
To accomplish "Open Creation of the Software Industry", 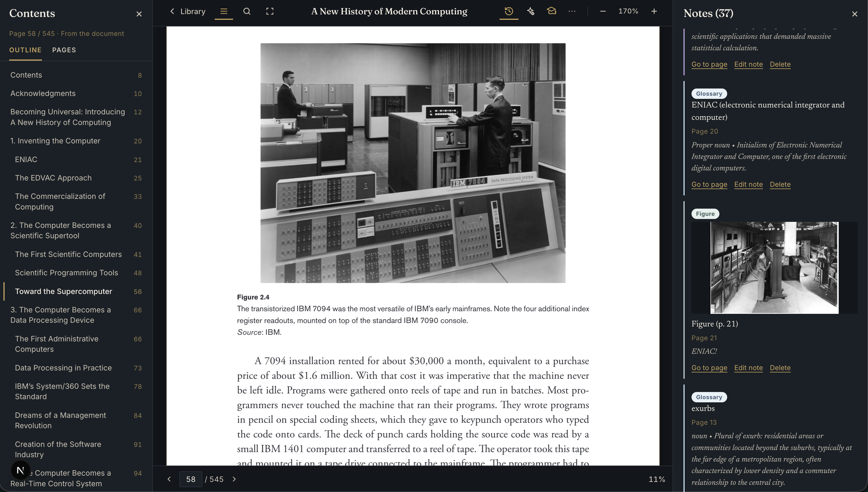I will [x=76, y=449].
